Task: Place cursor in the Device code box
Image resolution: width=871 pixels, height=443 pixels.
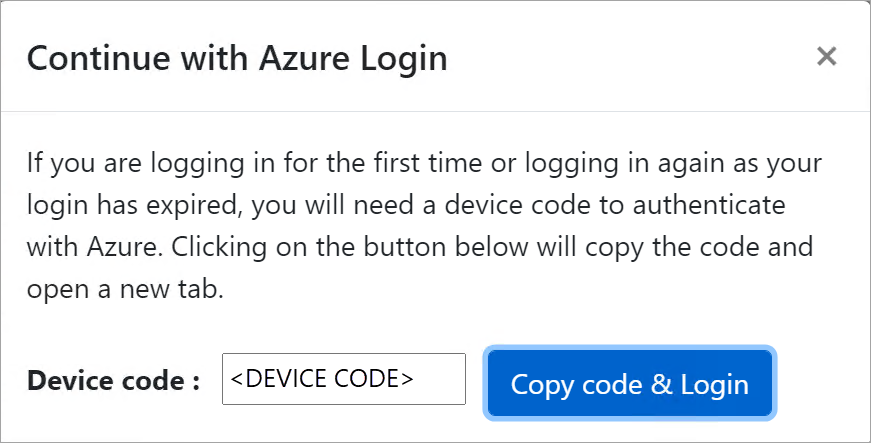Action: coord(343,379)
